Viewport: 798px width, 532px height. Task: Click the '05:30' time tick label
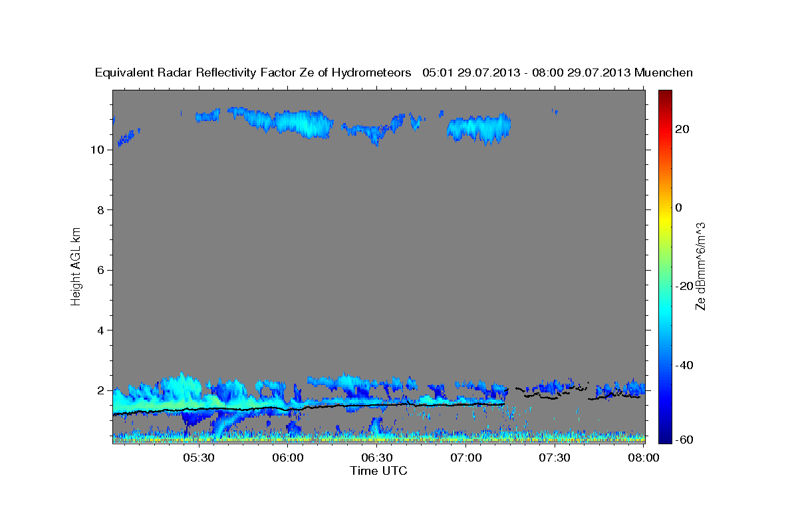pos(198,458)
